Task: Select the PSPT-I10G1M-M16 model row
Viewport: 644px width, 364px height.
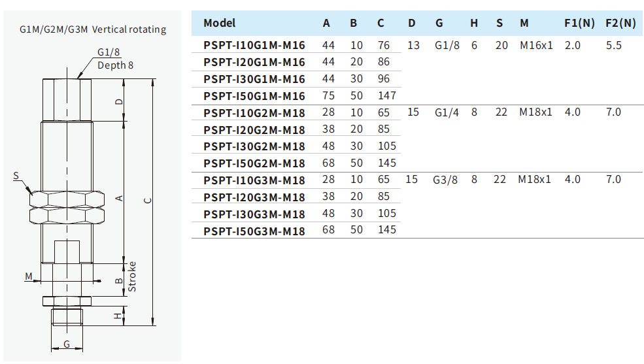Action: (x=254, y=45)
